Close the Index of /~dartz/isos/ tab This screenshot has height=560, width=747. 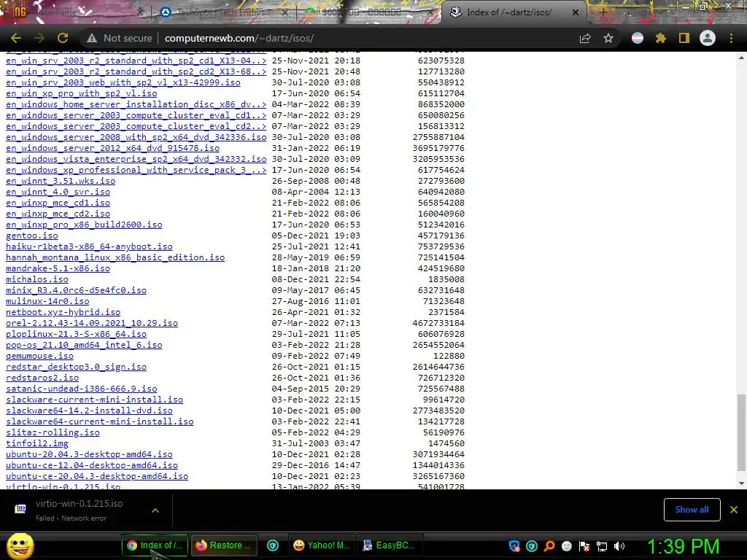click(576, 12)
